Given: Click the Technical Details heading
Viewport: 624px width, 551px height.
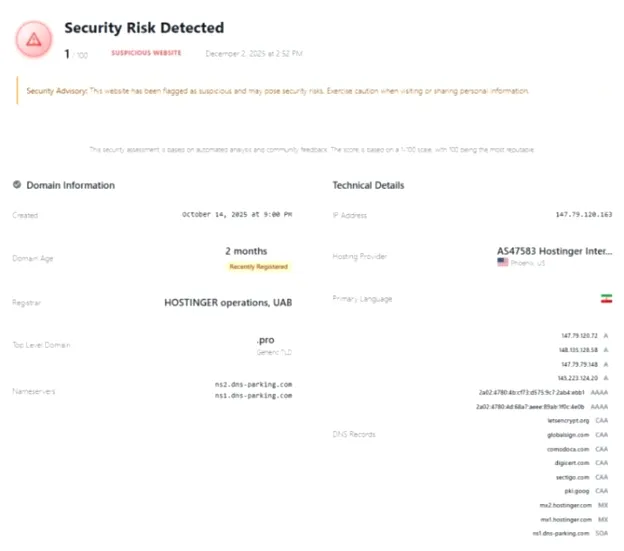Looking at the screenshot, I should pyautogui.click(x=368, y=185).
